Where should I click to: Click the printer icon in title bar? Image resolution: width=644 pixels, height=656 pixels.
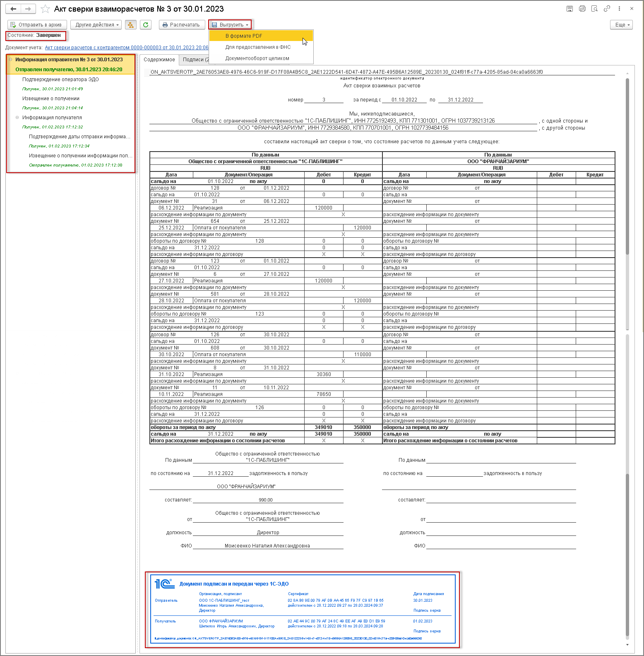coord(582,9)
